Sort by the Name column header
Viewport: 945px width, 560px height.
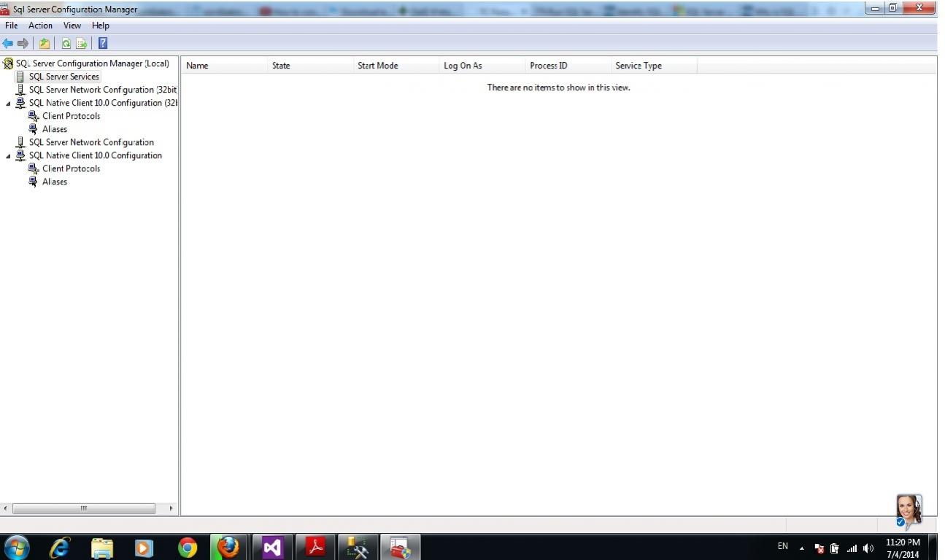click(x=223, y=66)
